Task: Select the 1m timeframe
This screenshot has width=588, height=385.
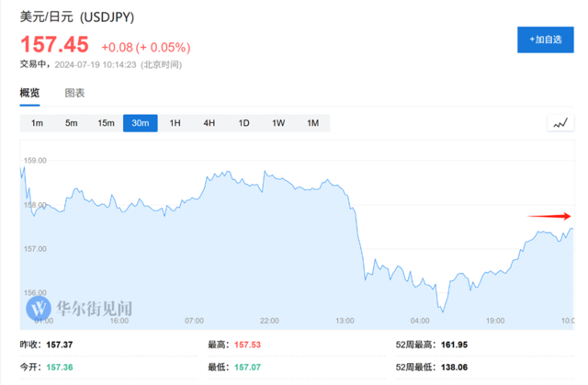Action: (37, 123)
